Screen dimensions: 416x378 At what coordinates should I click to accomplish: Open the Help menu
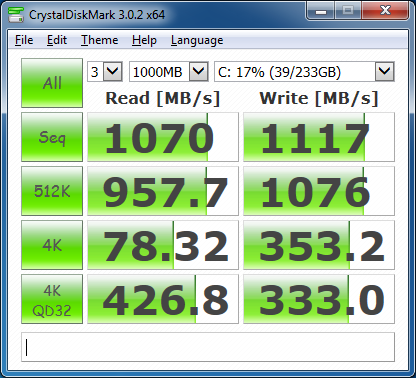coord(144,40)
